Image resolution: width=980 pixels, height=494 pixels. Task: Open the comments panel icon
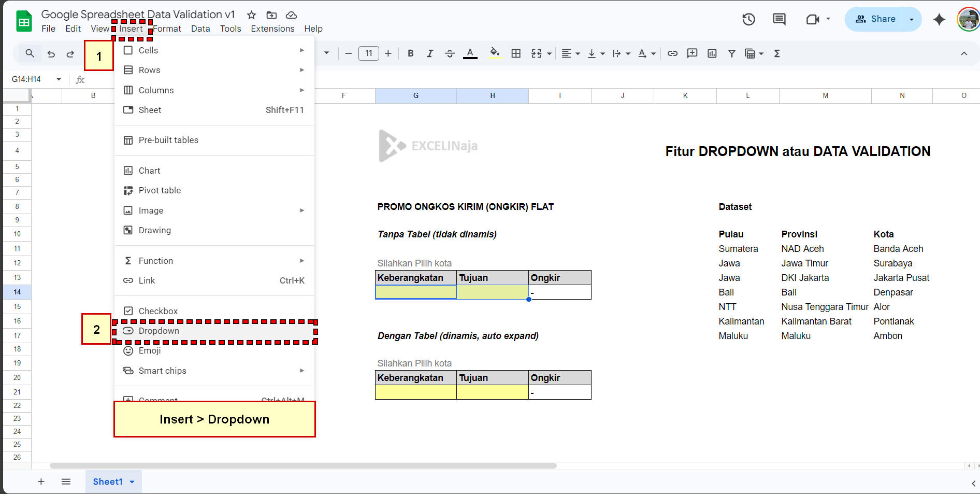coord(779,19)
